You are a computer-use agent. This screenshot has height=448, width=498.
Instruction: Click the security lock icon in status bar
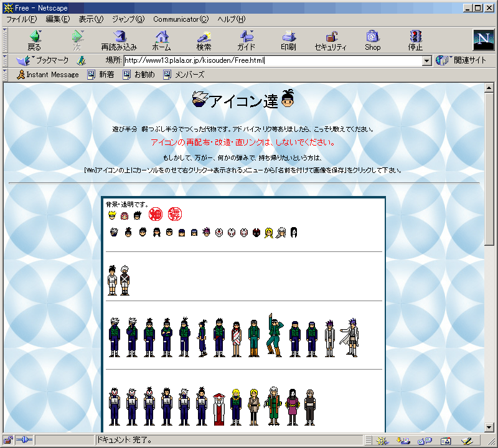point(8,441)
